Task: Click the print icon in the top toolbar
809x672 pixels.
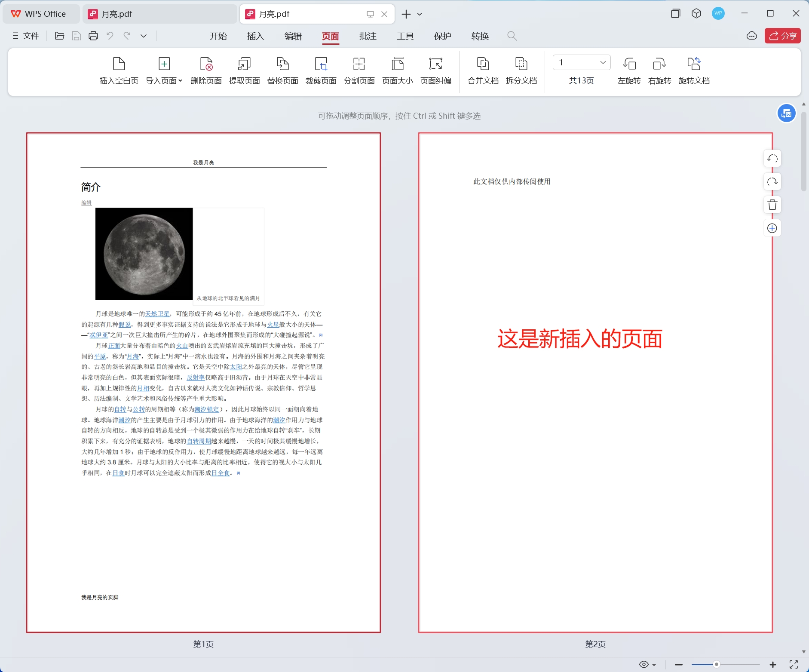Action: point(93,36)
